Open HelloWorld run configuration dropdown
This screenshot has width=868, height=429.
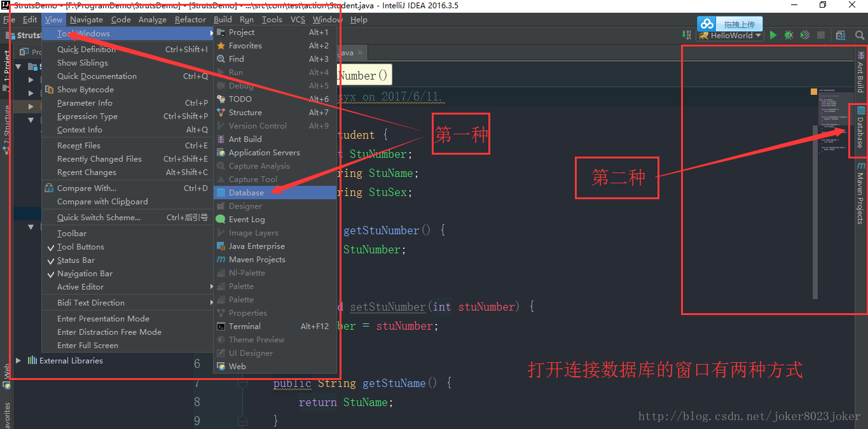point(731,36)
